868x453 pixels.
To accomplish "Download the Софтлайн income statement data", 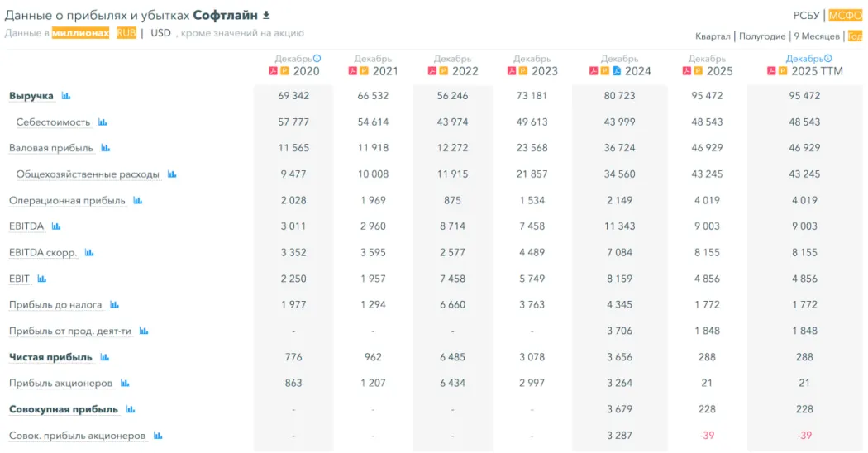I will 266,15.
